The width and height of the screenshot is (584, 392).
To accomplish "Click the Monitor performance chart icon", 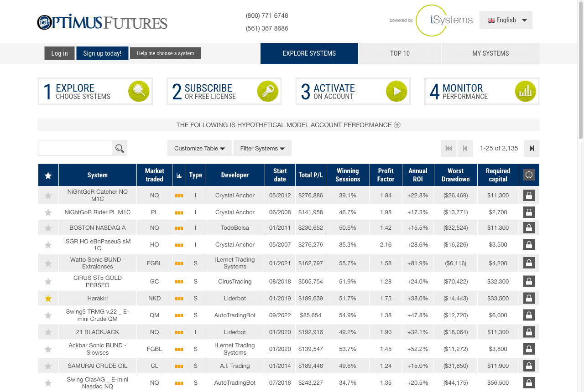I will [x=526, y=91].
